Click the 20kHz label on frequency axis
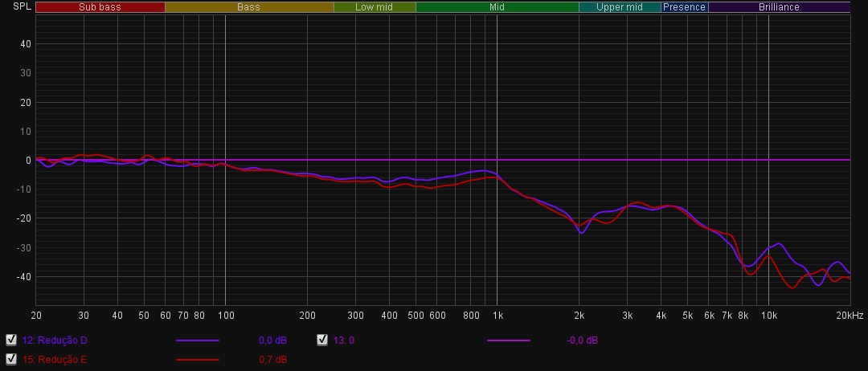868x371 pixels. (x=848, y=315)
